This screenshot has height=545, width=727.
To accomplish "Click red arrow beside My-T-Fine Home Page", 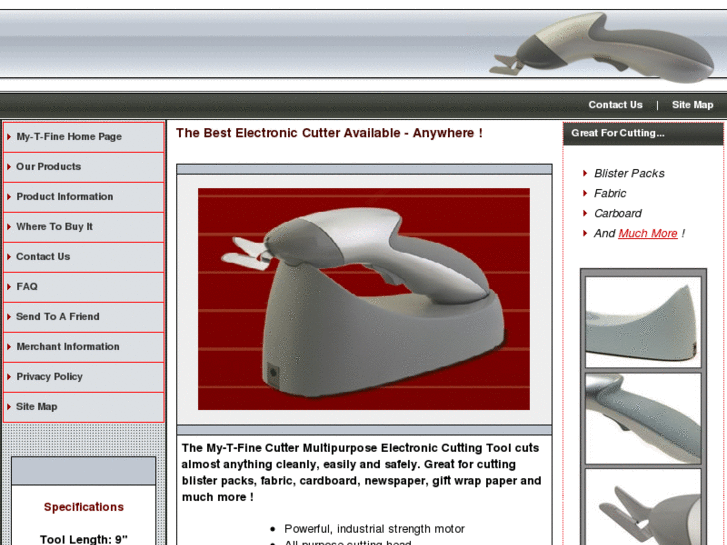I will (x=9, y=137).
